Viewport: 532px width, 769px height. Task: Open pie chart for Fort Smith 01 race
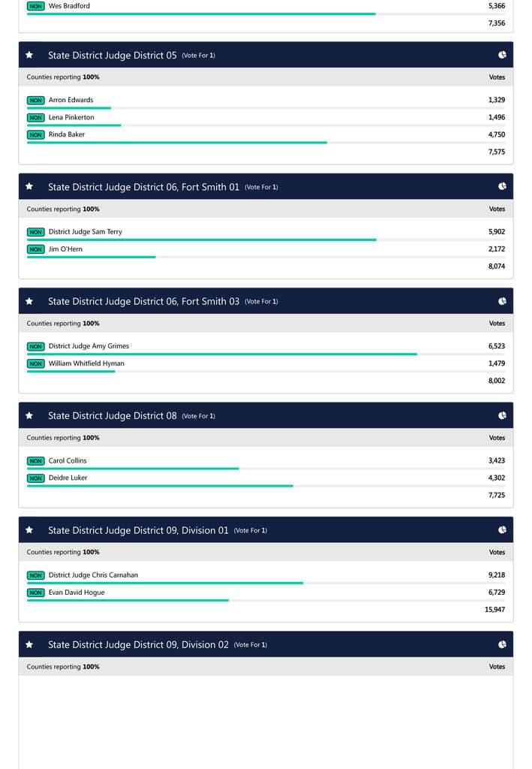point(502,186)
